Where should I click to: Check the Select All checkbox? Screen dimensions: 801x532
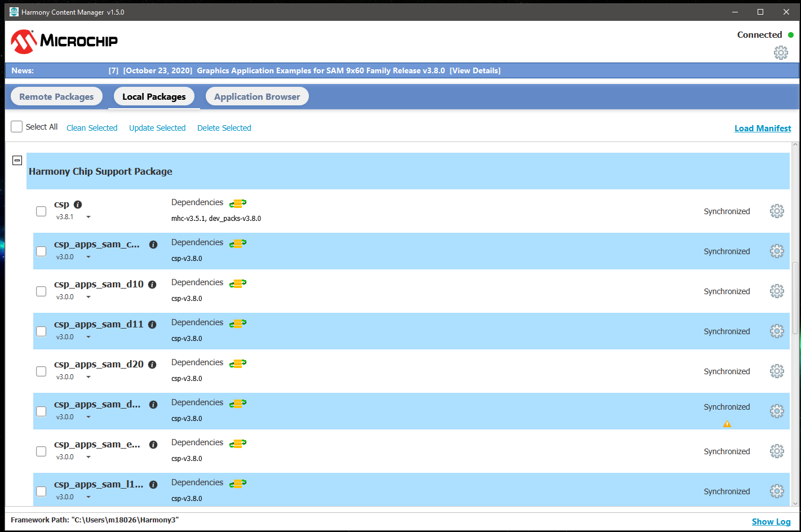pyautogui.click(x=17, y=127)
